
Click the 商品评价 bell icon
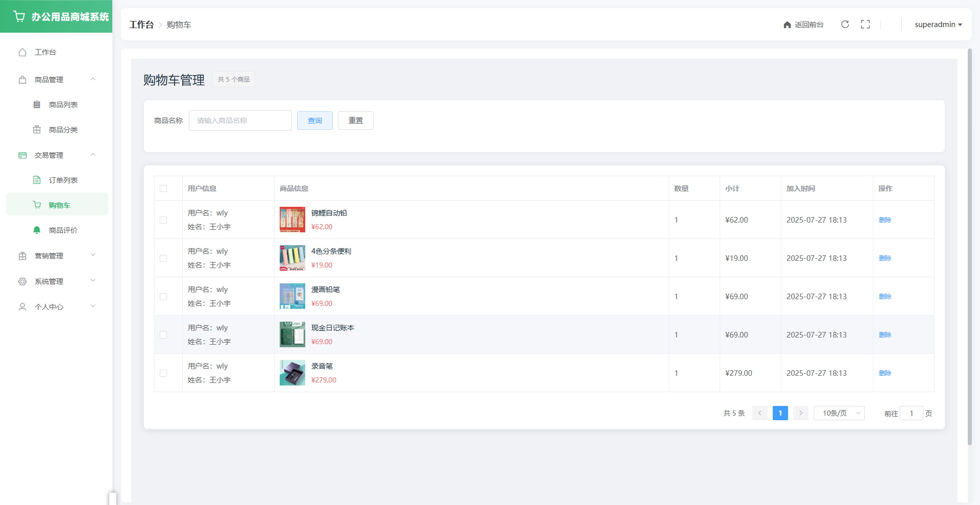click(37, 230)
